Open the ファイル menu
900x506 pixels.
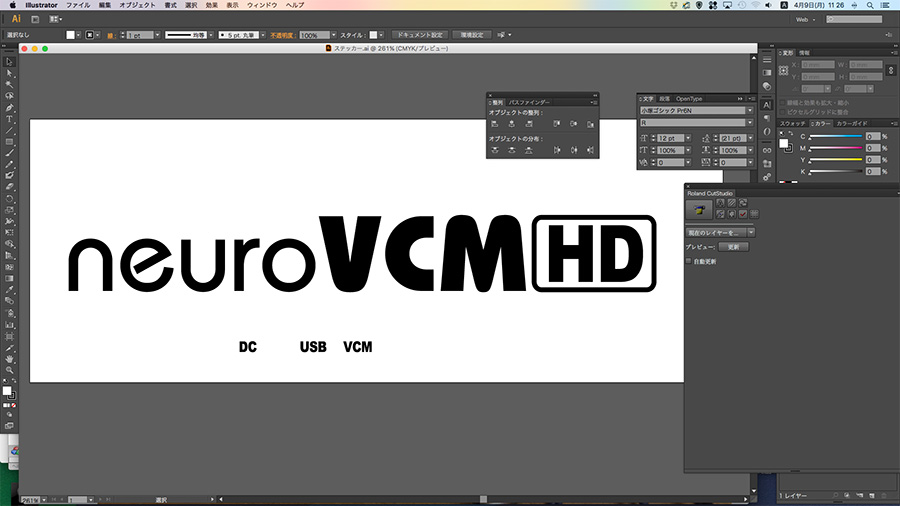78,5
